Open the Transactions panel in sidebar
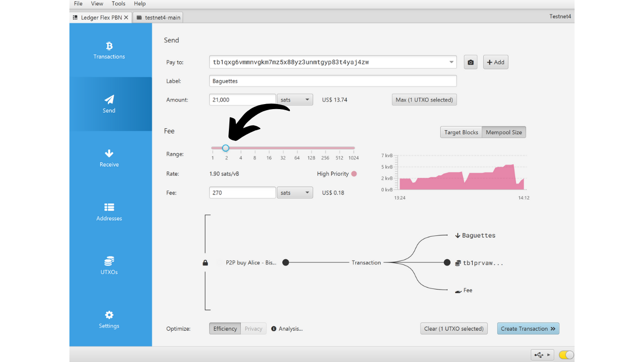 (x=109, y=50)
